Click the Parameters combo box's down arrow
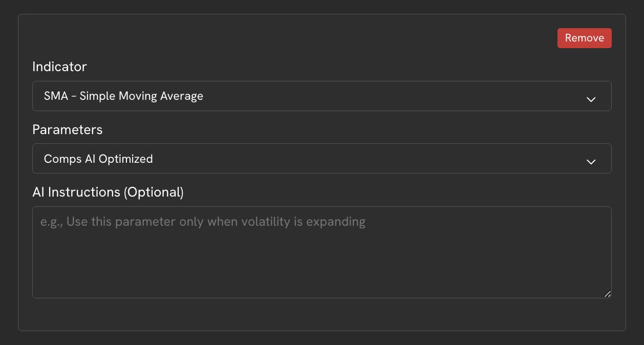 [x=591, y=162]
